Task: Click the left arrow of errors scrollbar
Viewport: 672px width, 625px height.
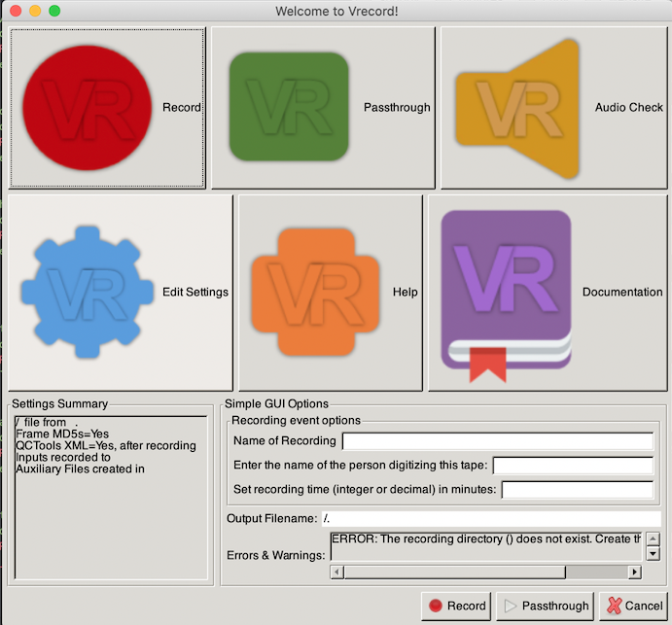Action: pyautogui.click(x=336, y=572)
